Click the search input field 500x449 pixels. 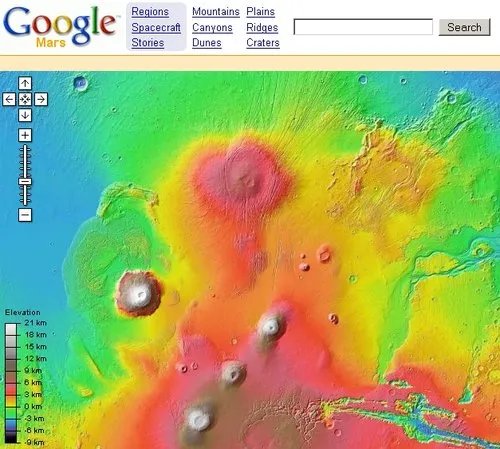click(x=363, y=27)
